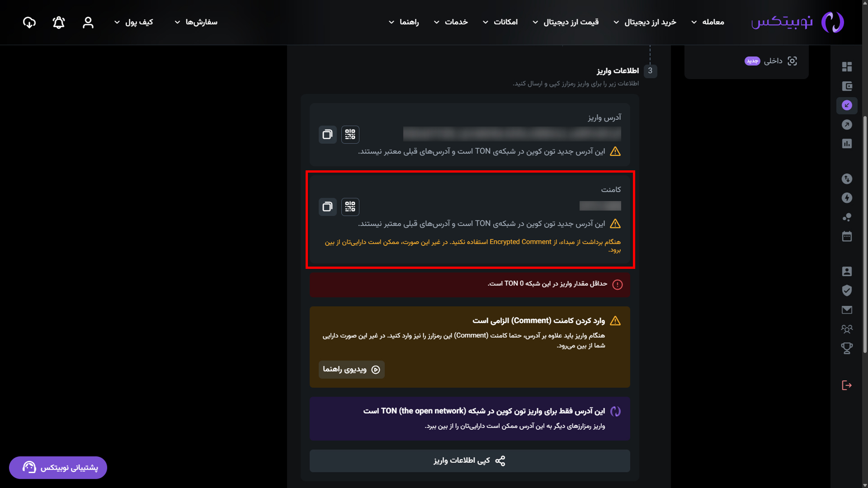Click the ویدیوی راهنما button

tap(351, 370)
